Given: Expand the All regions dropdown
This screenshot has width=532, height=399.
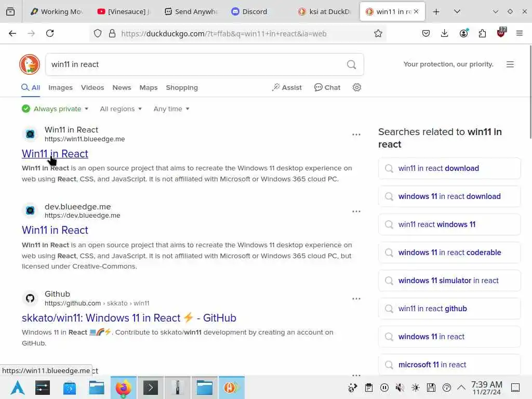Looking at the screenshot, I should tap(121, 109).
